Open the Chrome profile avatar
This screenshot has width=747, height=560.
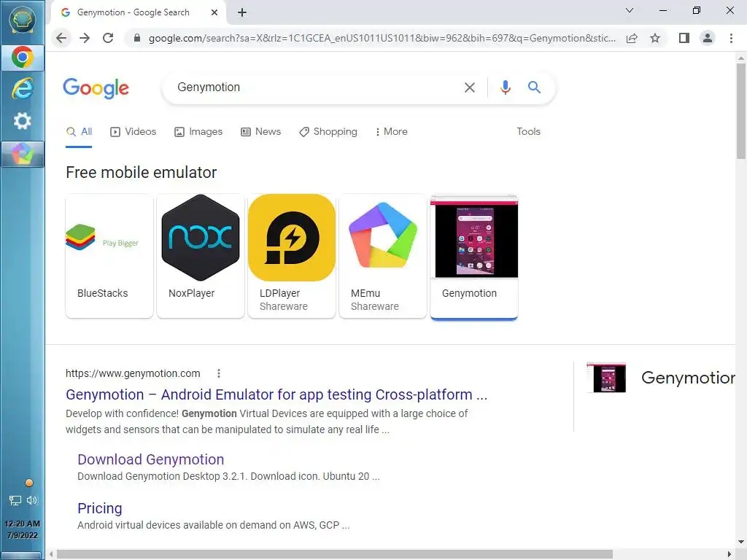pos(708,38)
